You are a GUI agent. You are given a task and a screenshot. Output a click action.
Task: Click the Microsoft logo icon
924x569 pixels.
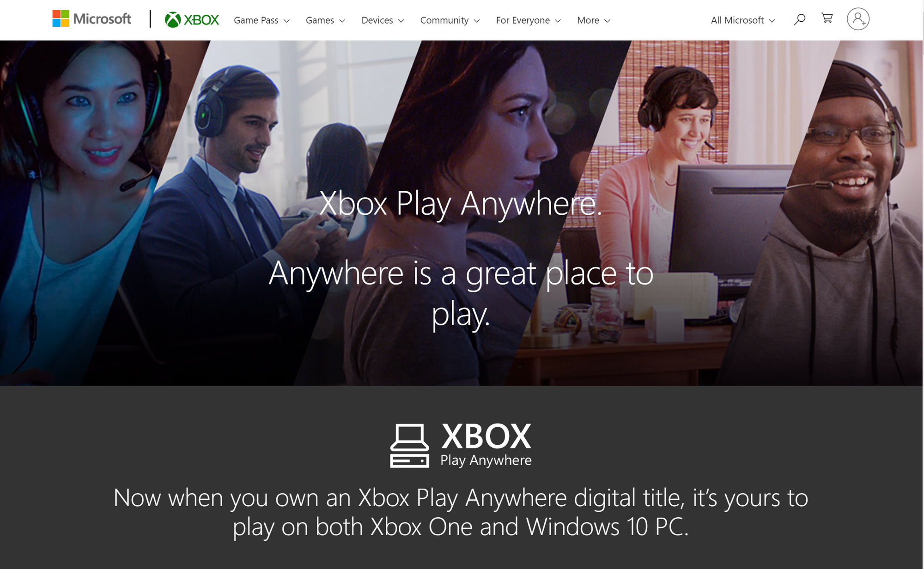[61, 19]
